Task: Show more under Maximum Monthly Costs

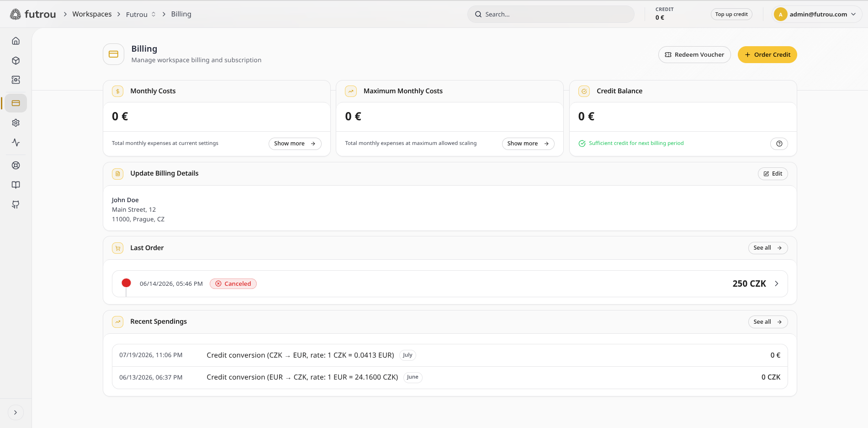Action: 528,144
